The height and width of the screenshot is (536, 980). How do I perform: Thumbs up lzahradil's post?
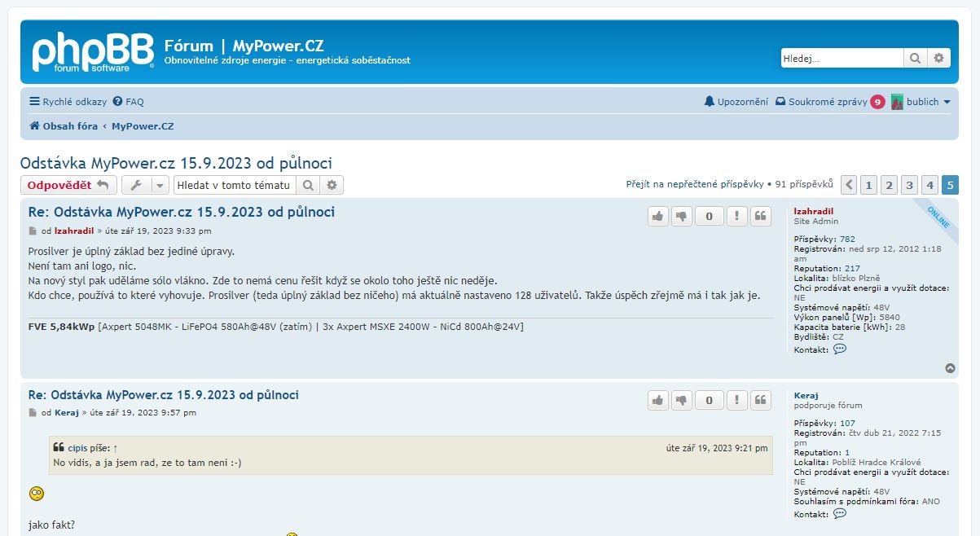click(x=658, y=216)
